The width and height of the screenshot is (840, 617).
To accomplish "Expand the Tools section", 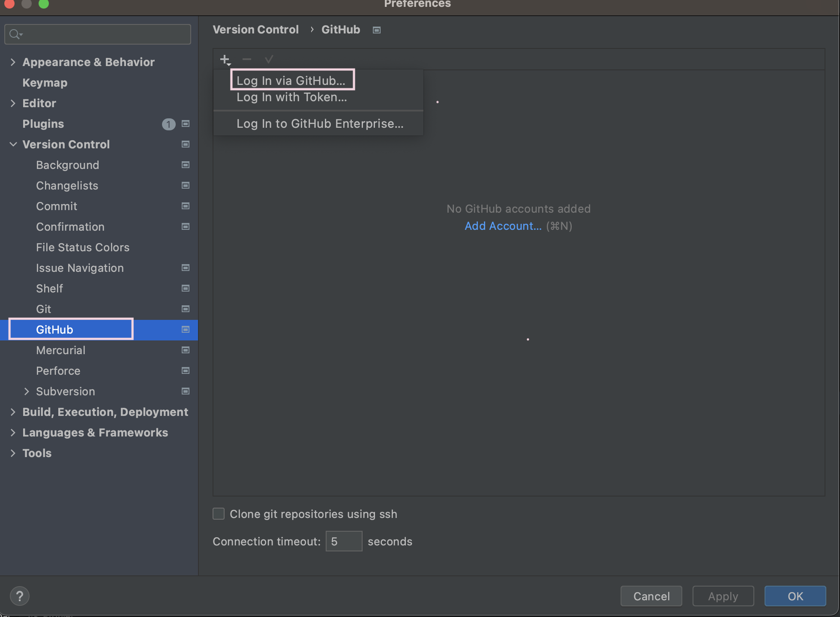I will (x=13, y=453).
